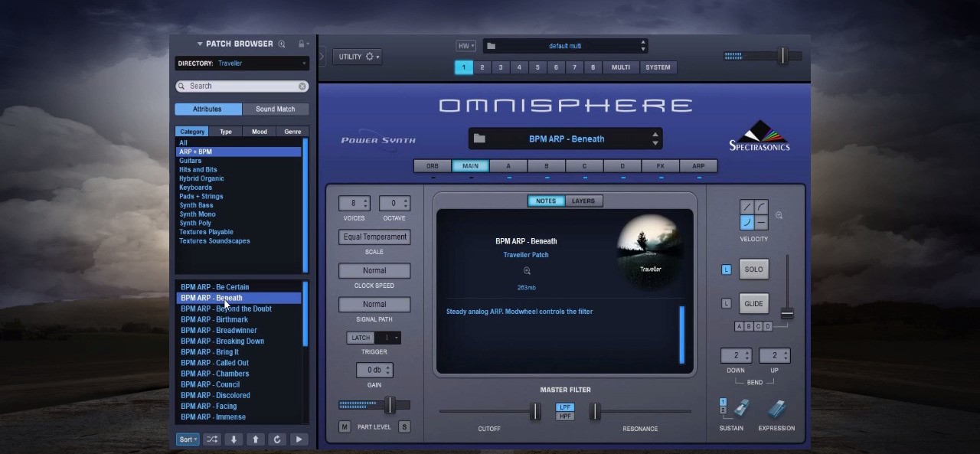Viewport: 980px width, 454px height.
Task: Click the audition play button icon
Action: click(x=299, y=439)
